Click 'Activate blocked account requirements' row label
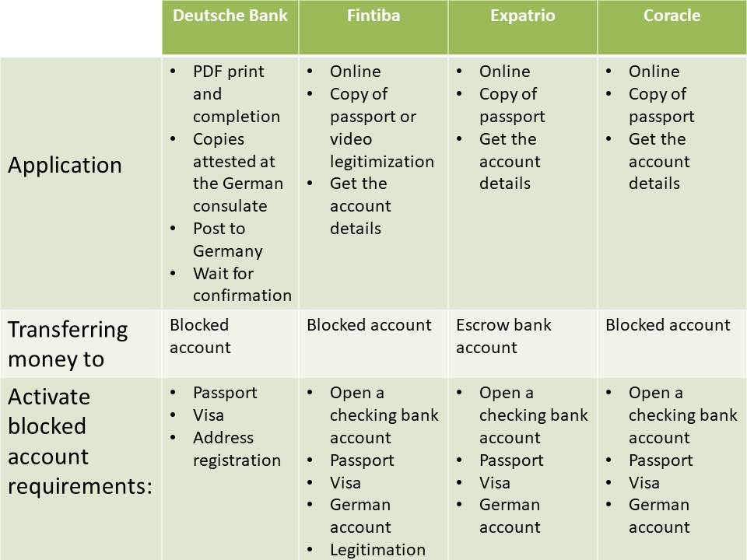 80,441
